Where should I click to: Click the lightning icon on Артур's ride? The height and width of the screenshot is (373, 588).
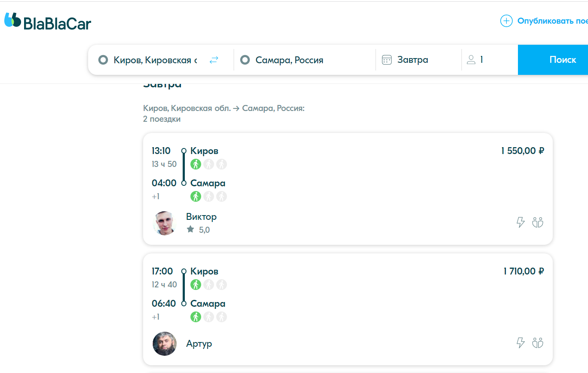[x=521, y=343]
